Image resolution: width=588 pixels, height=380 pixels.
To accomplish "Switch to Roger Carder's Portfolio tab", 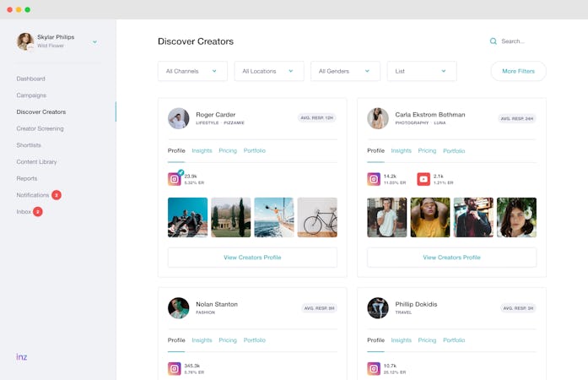I will (x=255, y=150).
